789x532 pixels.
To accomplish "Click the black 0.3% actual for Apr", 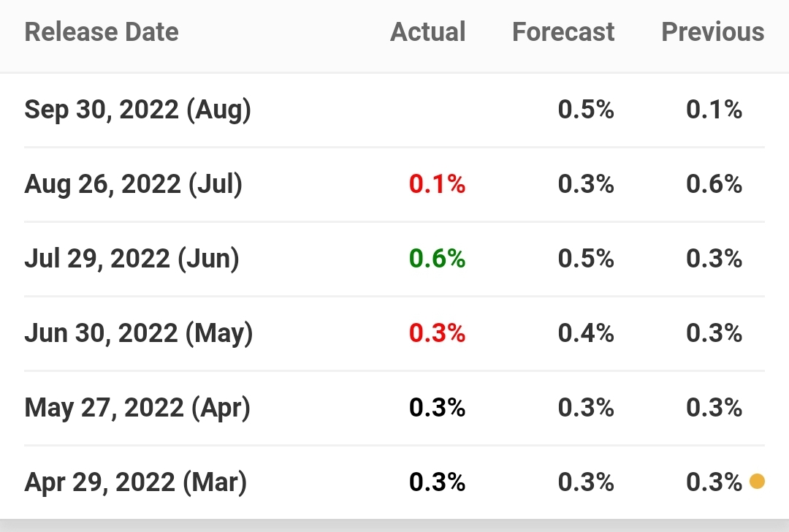I will (438, 408).
